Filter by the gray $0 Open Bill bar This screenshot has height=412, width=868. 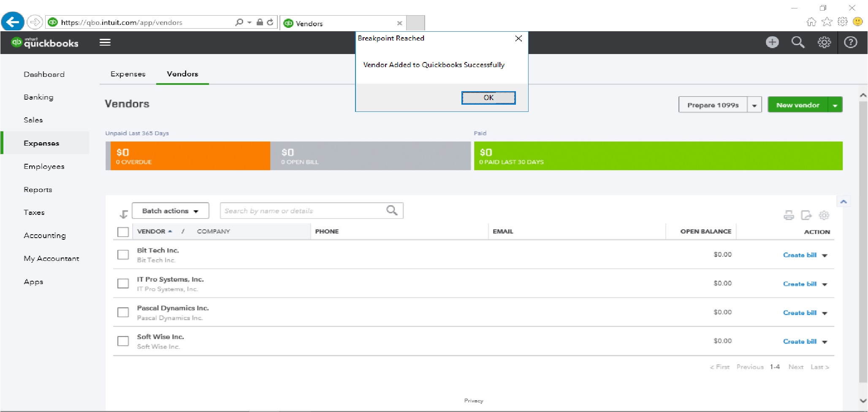pos(370,156)
